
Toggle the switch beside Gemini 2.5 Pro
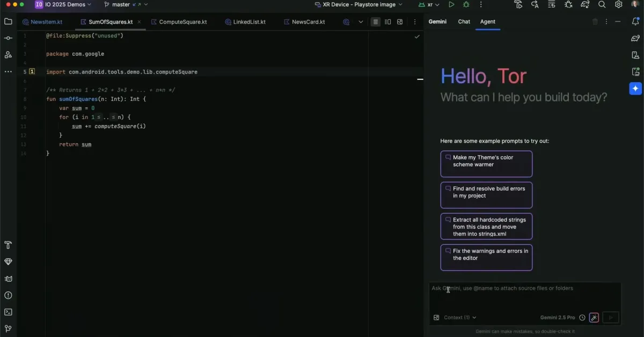point(594,317)
